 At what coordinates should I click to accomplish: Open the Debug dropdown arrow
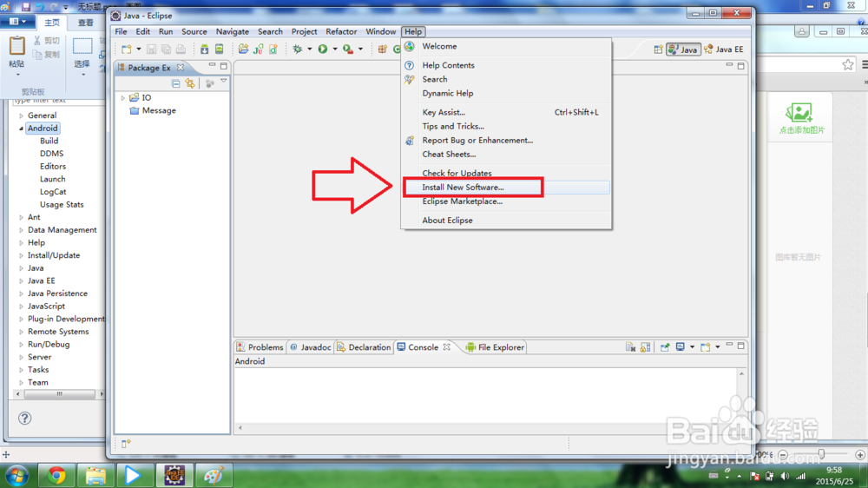point(310,49)
